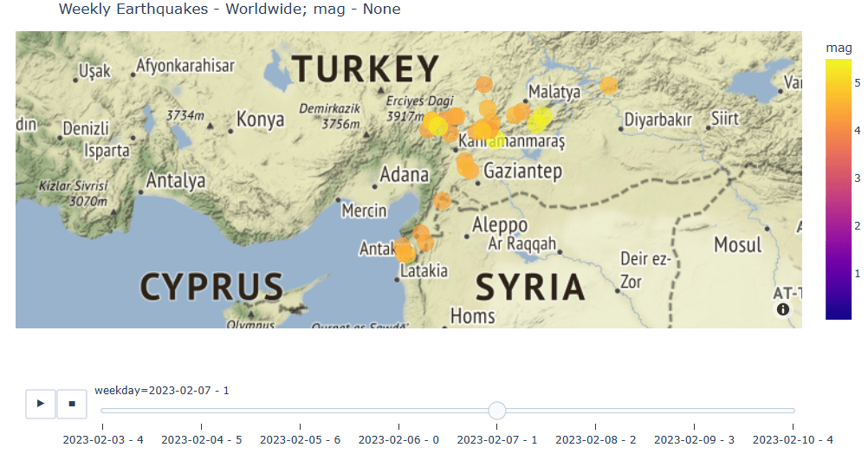Click the weekday=2023-02-07 - 1 current value label
Viewport: 868px width, 454px height.
(162, 391)
